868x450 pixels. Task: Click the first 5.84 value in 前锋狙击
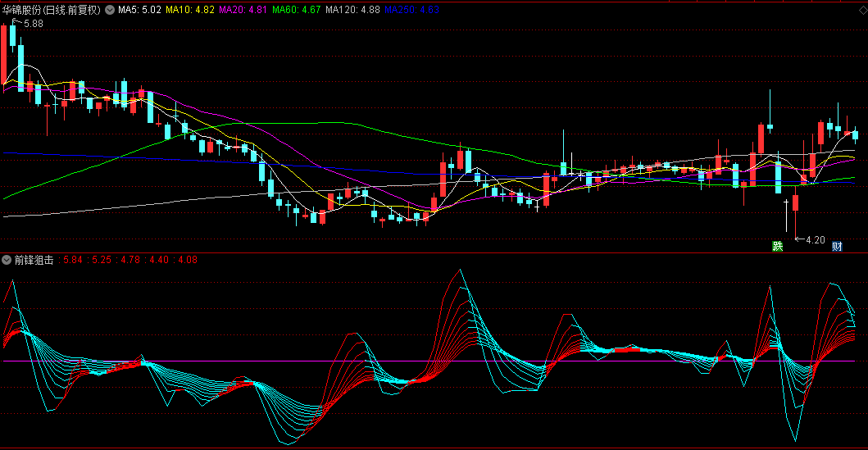74,260
